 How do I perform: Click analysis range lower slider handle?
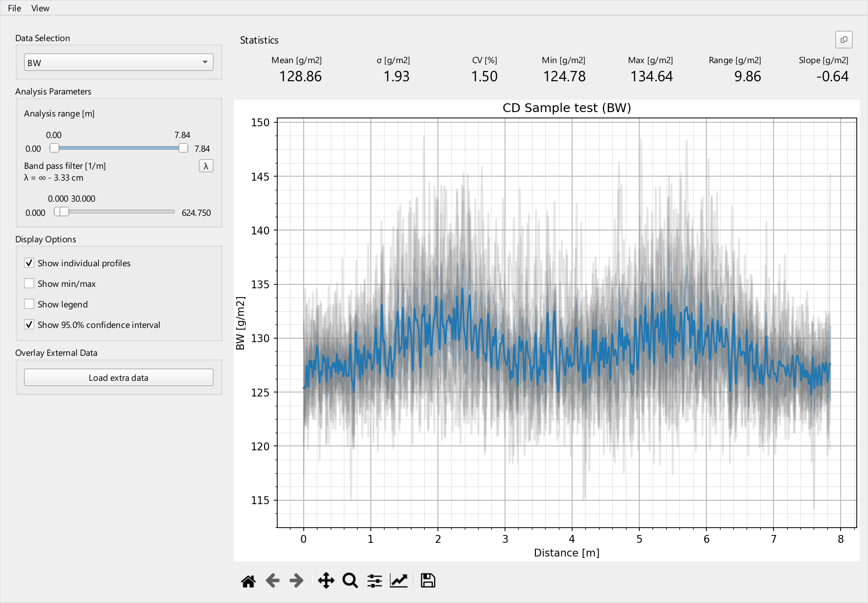(x=54, y=148)
